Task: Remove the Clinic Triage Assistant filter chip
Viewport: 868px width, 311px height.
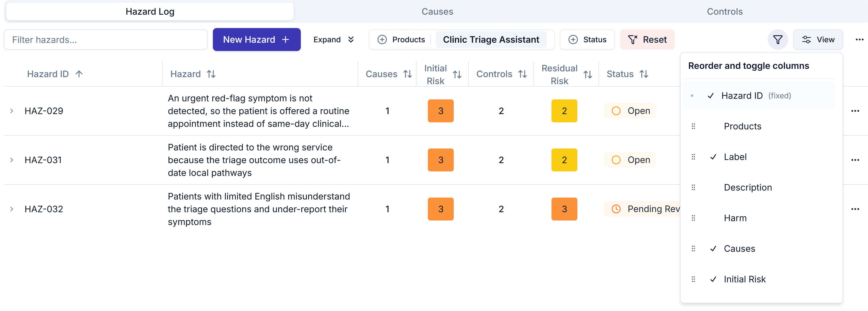Action: click(491, 40)
